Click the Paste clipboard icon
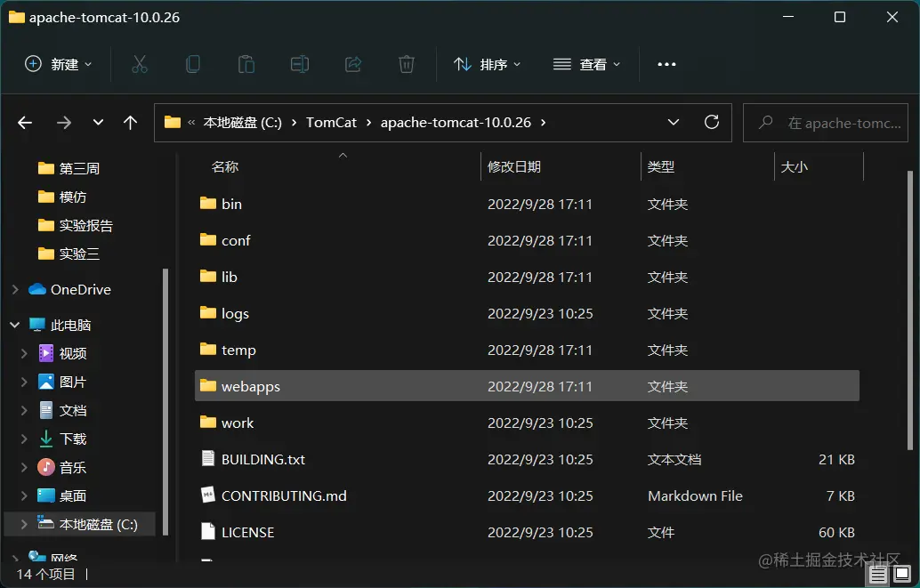This screenshot has height=588, width=920. click(x=246, y=64)
